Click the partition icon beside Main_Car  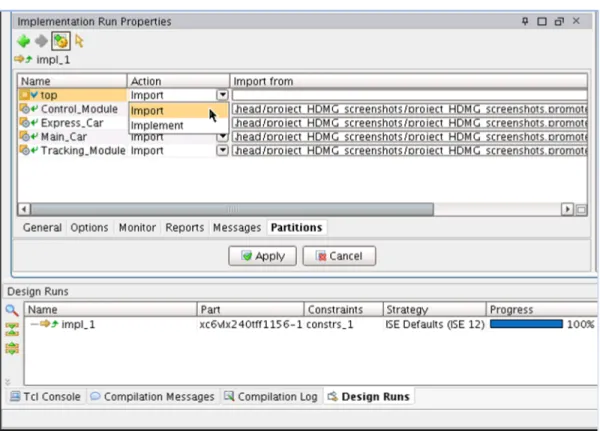24,136
